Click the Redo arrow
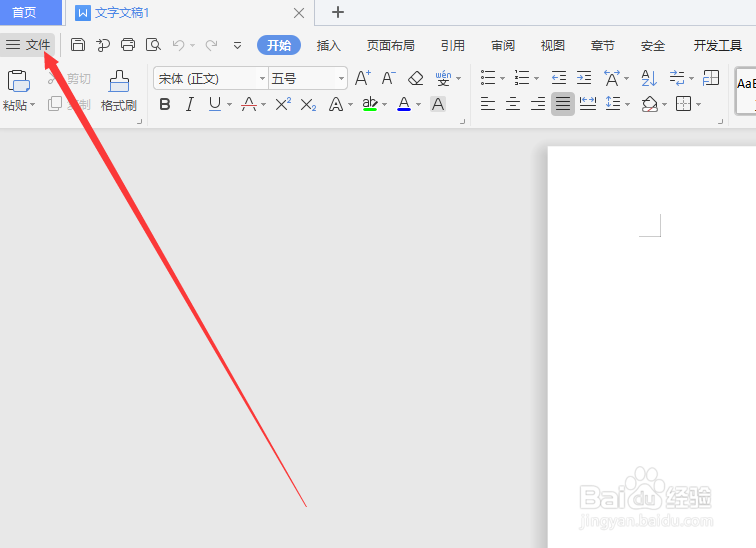The image size is (756, 548). point(211,45)
